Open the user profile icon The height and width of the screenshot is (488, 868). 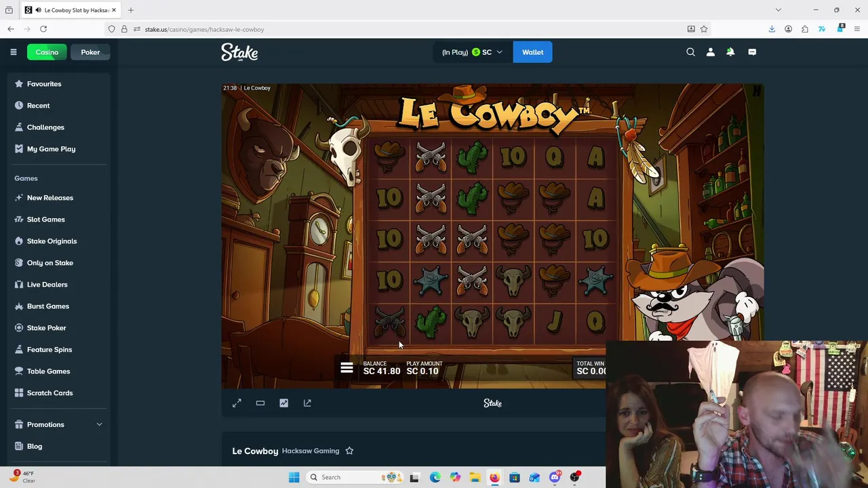point(710,52)
